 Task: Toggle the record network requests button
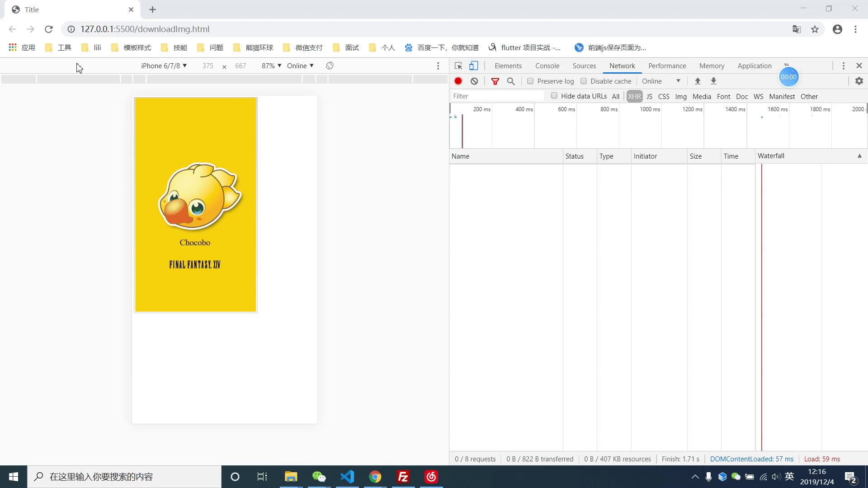coord(458,81)
